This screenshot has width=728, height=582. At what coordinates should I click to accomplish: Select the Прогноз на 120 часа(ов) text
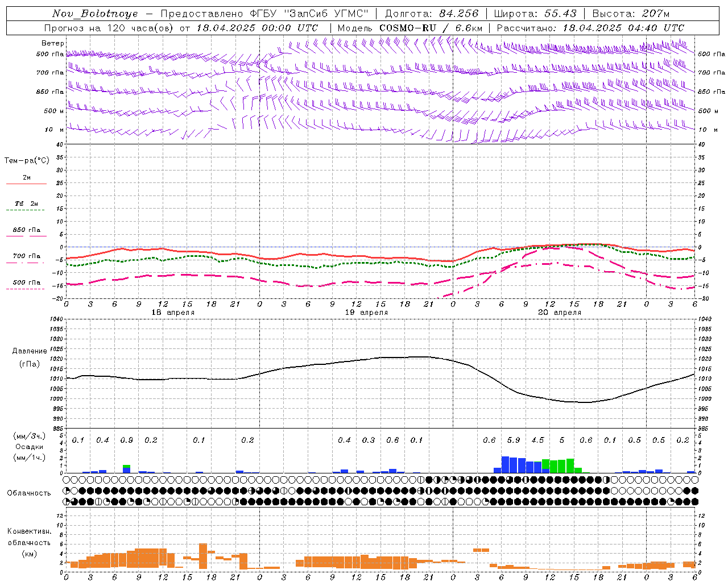click(109, 28)
